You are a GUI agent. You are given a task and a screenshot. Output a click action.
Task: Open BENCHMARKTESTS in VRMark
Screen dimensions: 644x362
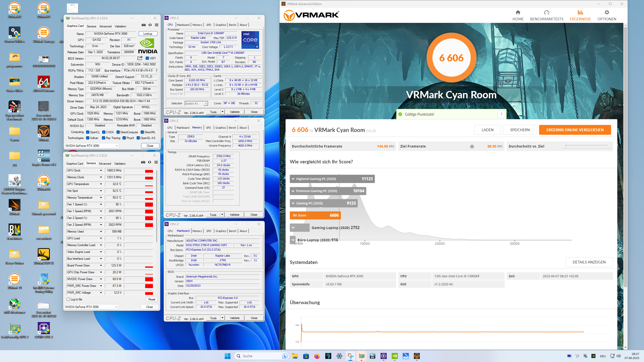[x=547, y=15]
